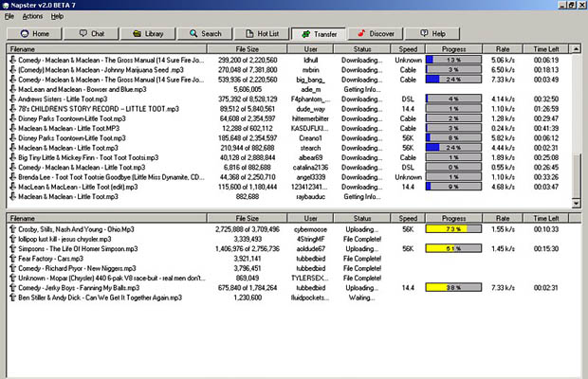The width and height of the screenshot is (588, 379).
Task: Click downloads list scroll down arrow
Action: (576, 204)
